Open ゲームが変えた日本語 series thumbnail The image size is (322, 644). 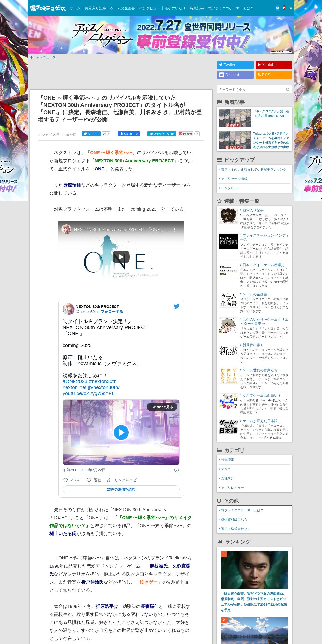(228, 427)
